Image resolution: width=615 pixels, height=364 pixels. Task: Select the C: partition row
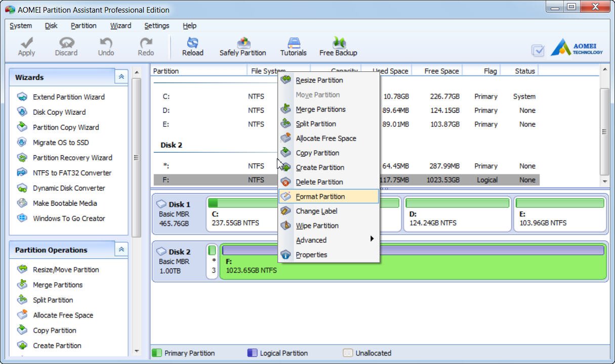pos(346,97)
